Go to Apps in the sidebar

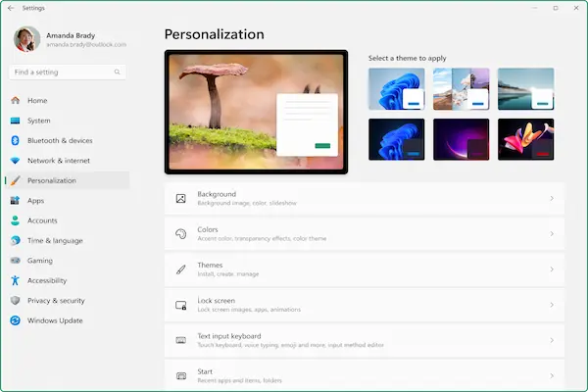(x=36, y=201)
